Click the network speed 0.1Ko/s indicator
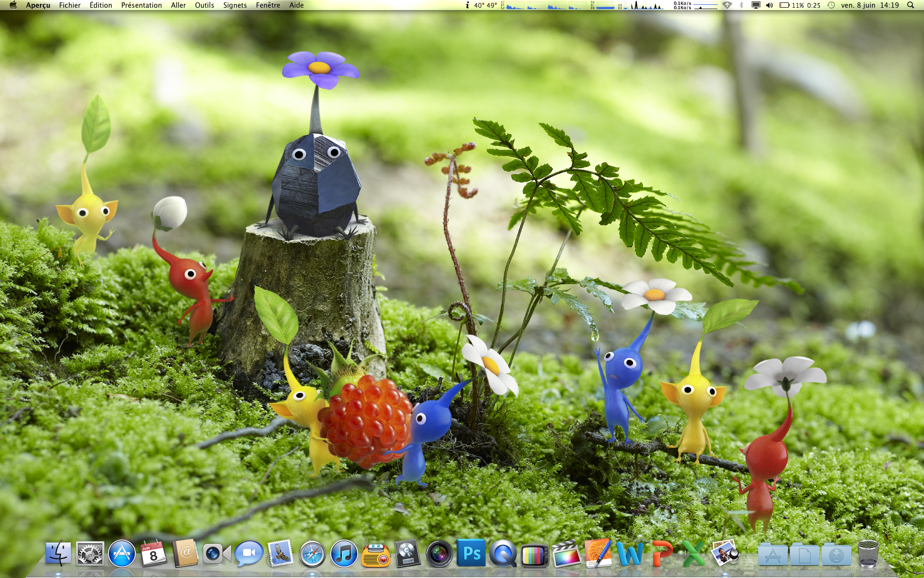 (695, 5)
